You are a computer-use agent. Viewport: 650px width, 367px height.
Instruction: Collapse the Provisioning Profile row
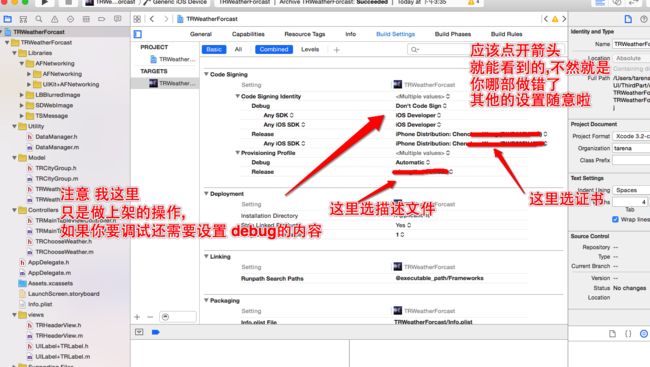tap(238, 153)
